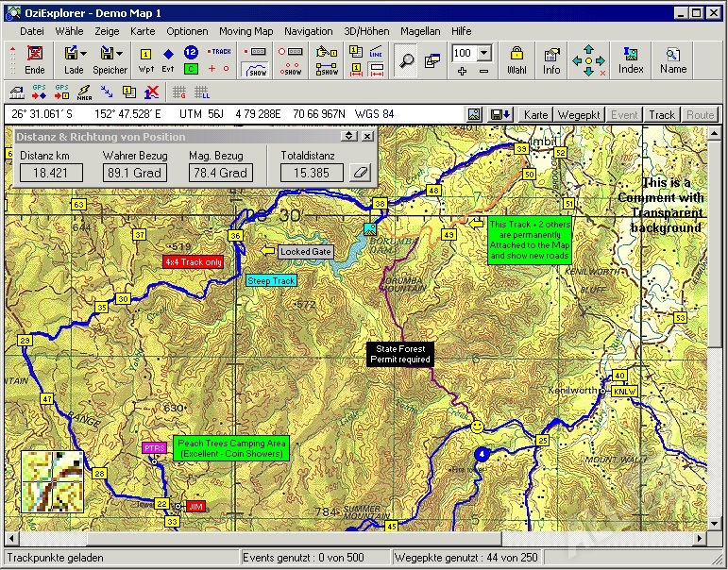Viewport: 728px width, 570px height.
Task: Click the magnifying glass zoom tool
Action: pos(406,60)
